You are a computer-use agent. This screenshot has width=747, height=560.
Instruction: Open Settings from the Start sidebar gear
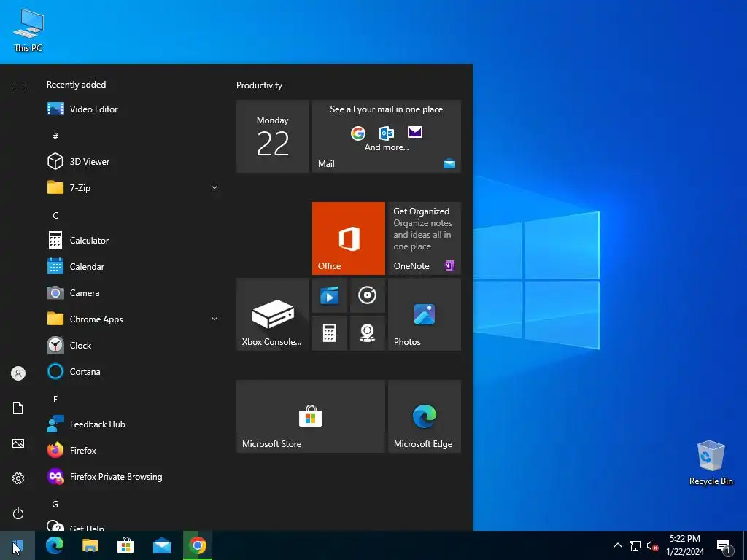coord(18,478)
